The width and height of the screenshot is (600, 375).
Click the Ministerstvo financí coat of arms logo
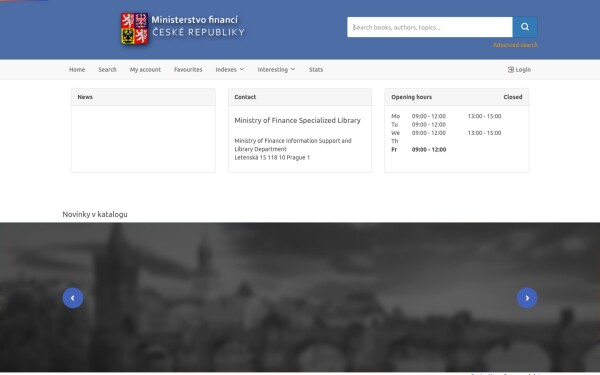134,28
